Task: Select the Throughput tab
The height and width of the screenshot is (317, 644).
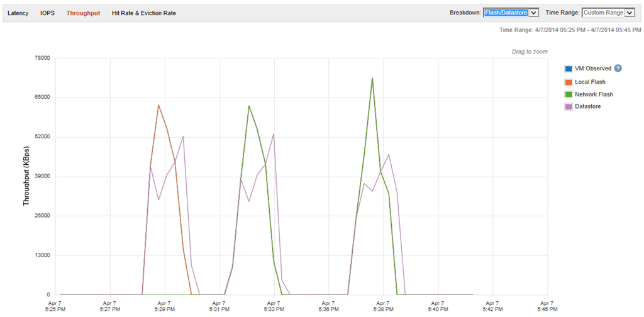Action: 82,13
